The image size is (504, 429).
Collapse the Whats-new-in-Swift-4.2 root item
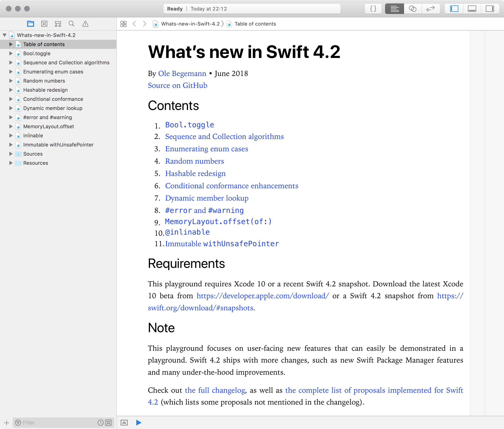click(4, 35)
